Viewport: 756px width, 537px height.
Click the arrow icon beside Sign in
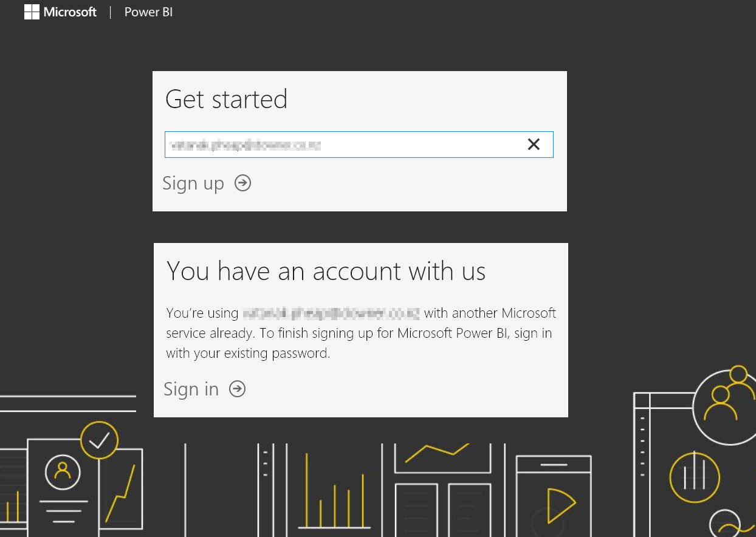[x=238, y=389]
